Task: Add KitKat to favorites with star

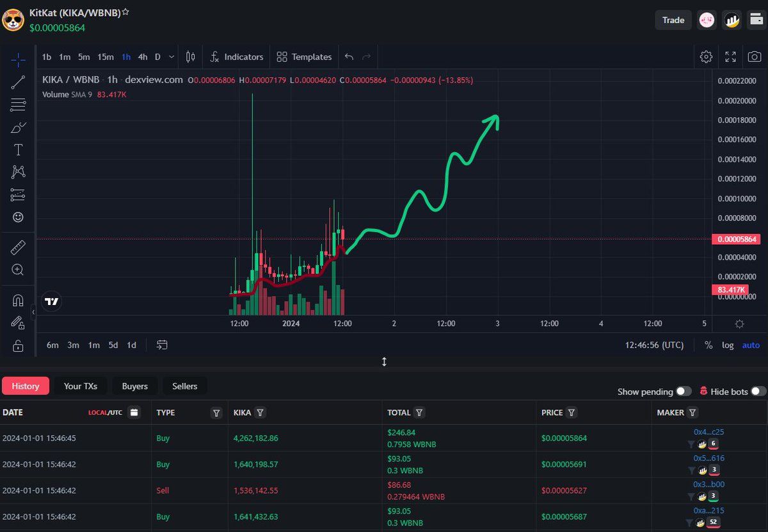Action: coord(126,12)
